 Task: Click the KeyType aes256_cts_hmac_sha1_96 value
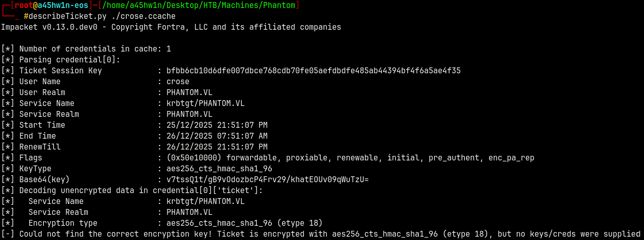(219, 169)
